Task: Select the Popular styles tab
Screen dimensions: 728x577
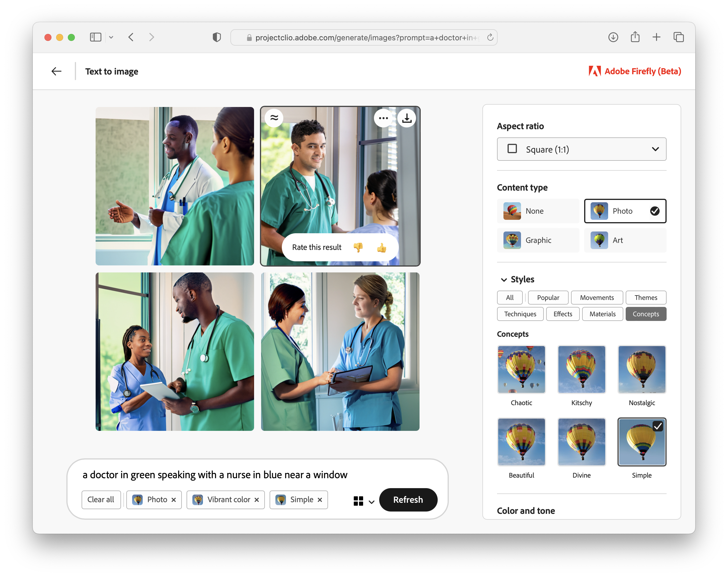Action: point(548,296)
